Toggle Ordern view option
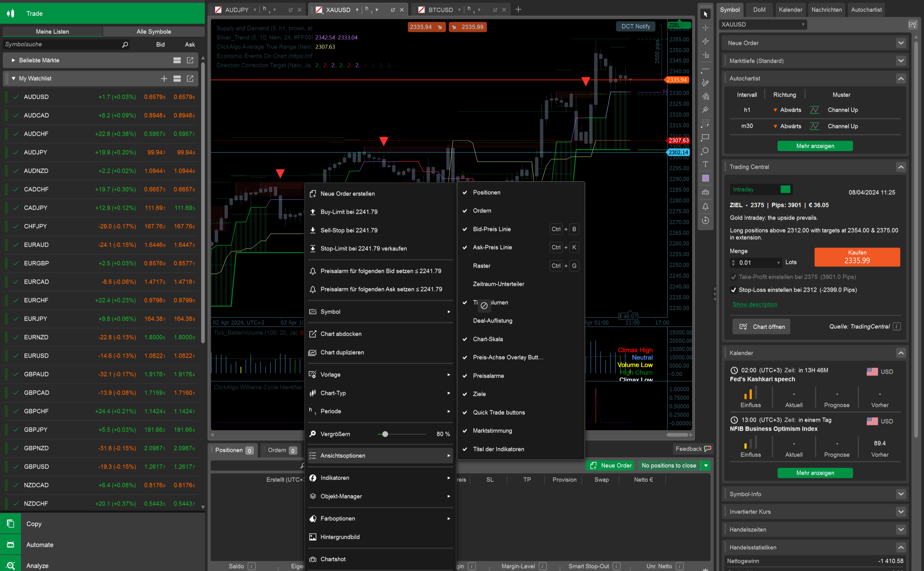The width and height of the screenshot is (924, 571). point(521,211)
